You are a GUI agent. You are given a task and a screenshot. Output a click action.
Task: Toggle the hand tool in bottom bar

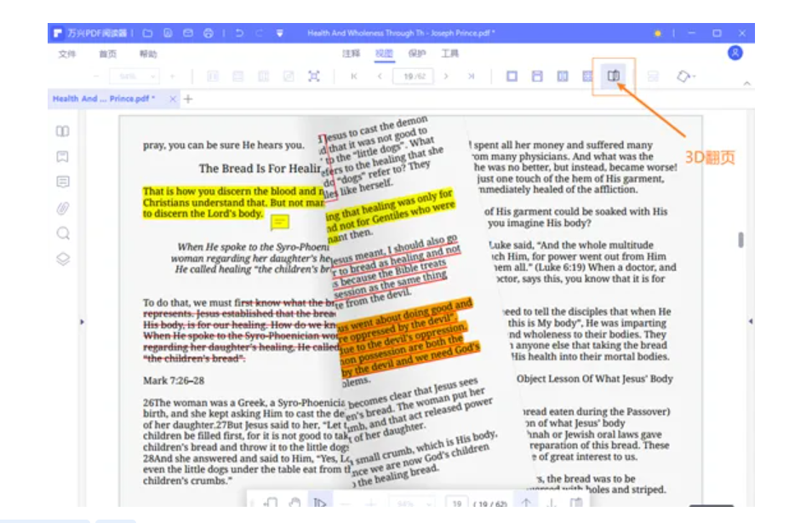point(294,503)
